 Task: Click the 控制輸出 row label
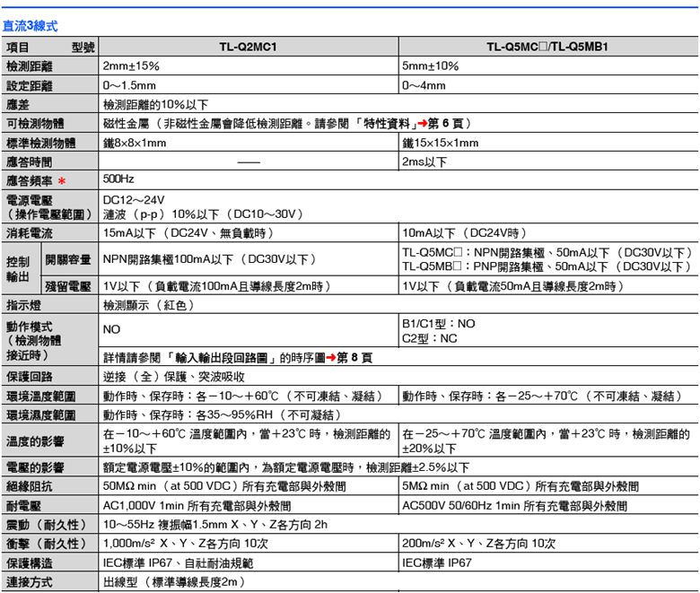pos(20,269)
